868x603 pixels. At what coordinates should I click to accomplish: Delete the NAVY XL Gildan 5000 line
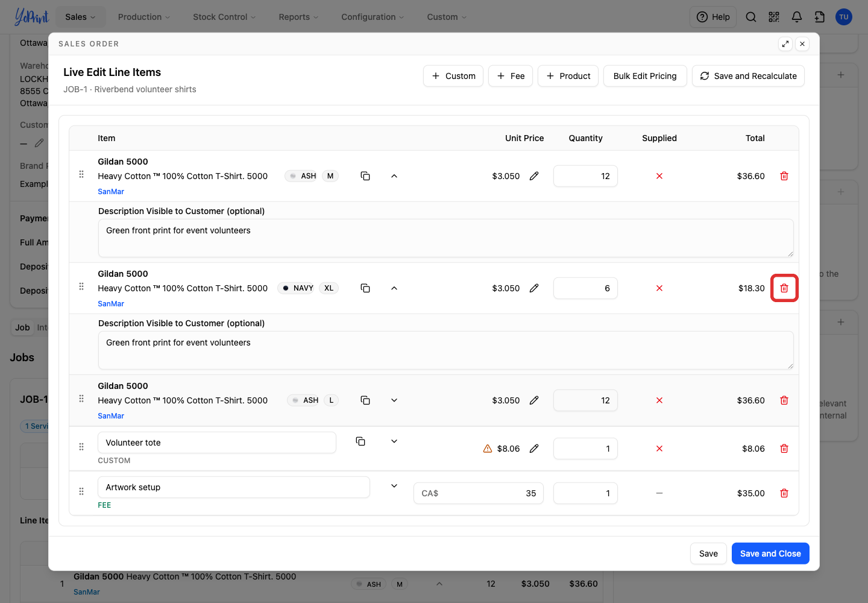click(784, 288)
